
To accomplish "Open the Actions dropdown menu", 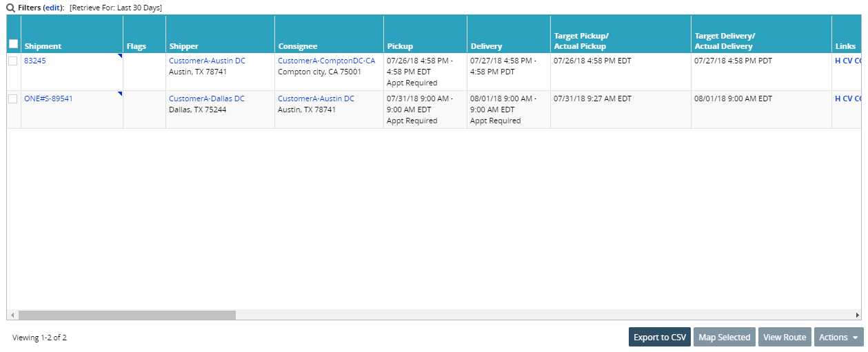I will pyautogui.click(x=838, y=337).
